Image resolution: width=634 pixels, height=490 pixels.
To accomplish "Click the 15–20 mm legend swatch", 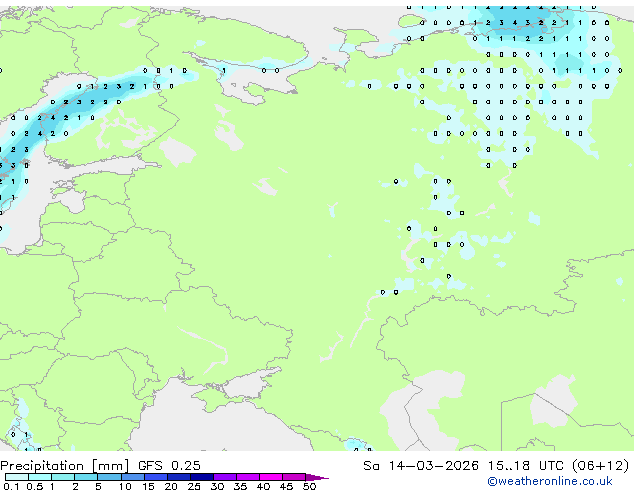I will coord(155,477).
